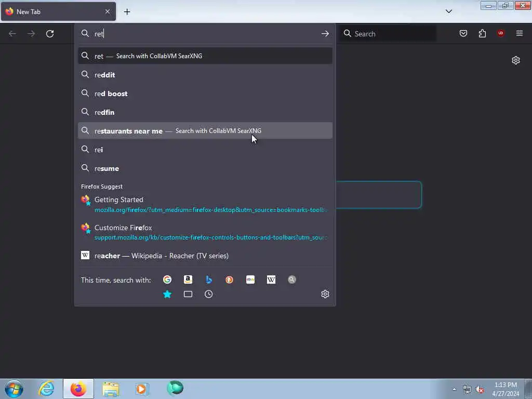Open the Windows Start menu

pyautogui.click(x=14, y=389)
